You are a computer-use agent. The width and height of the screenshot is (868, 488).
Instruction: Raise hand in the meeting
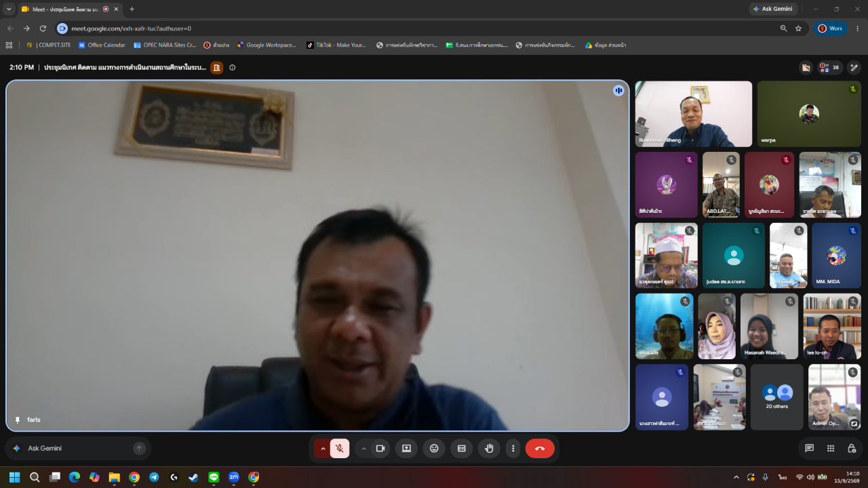tap(489, 448)
